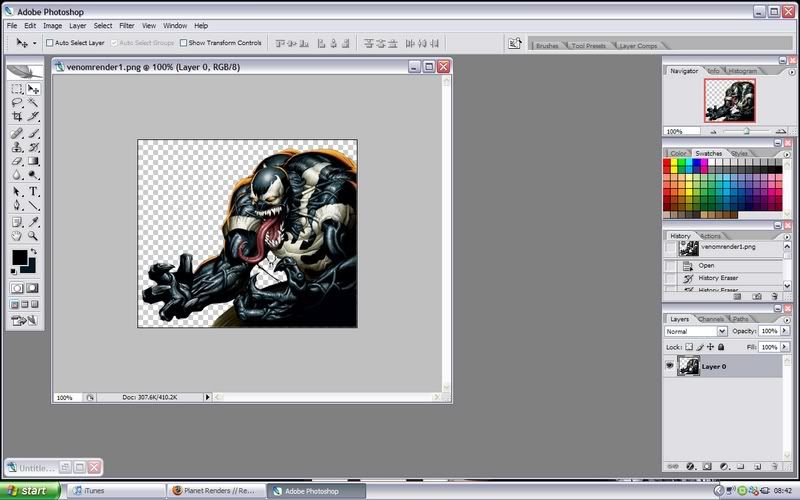
Task: Select the Blur tool
Action: click(17, 175)
